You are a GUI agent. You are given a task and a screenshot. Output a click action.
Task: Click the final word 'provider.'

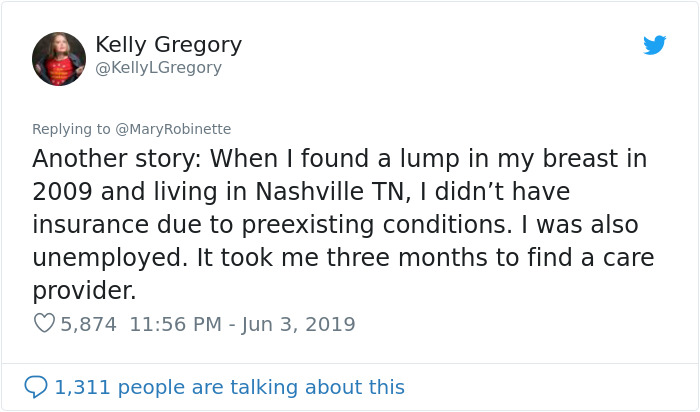coord(83,290)
